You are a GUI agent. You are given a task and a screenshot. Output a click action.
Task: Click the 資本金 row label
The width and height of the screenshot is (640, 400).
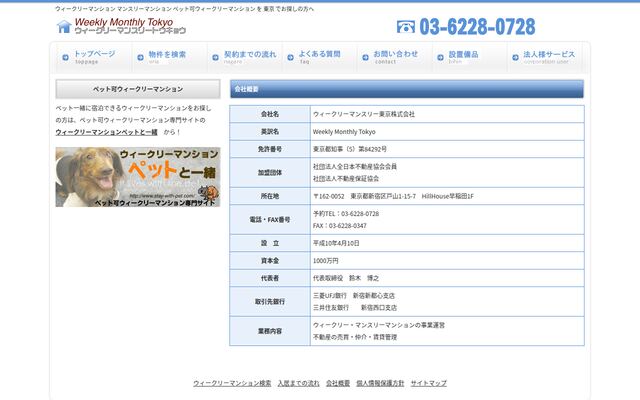[x=270, y=261]
